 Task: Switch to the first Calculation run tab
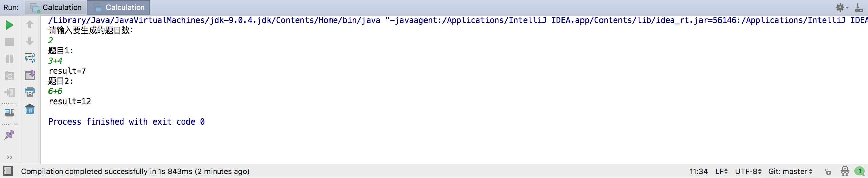click(56, 7)
